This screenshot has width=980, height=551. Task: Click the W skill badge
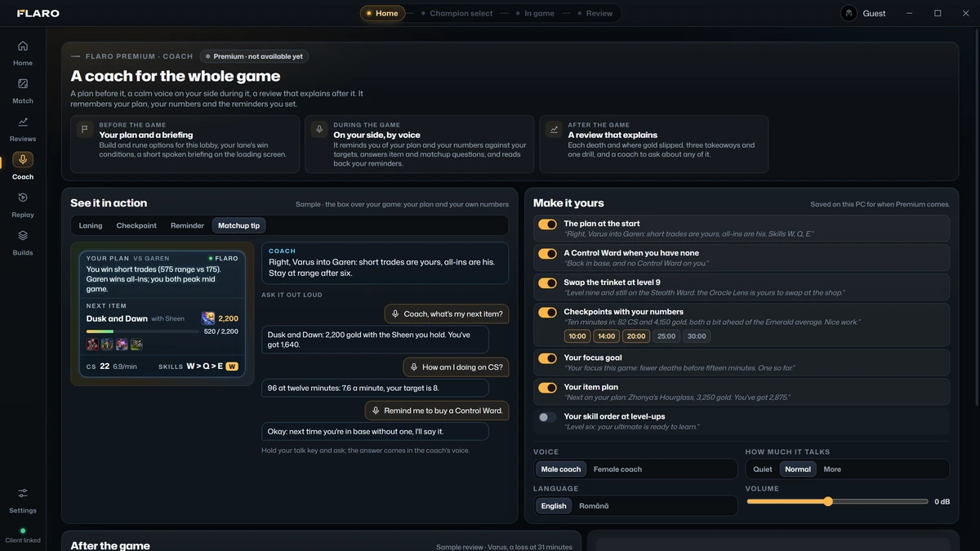pyautogui.click(x=232, y=367)
